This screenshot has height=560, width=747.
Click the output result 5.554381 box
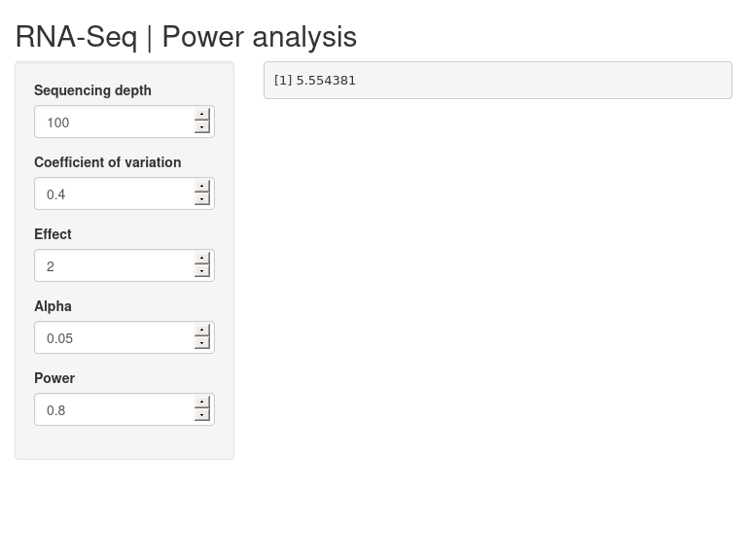(498, 80)
